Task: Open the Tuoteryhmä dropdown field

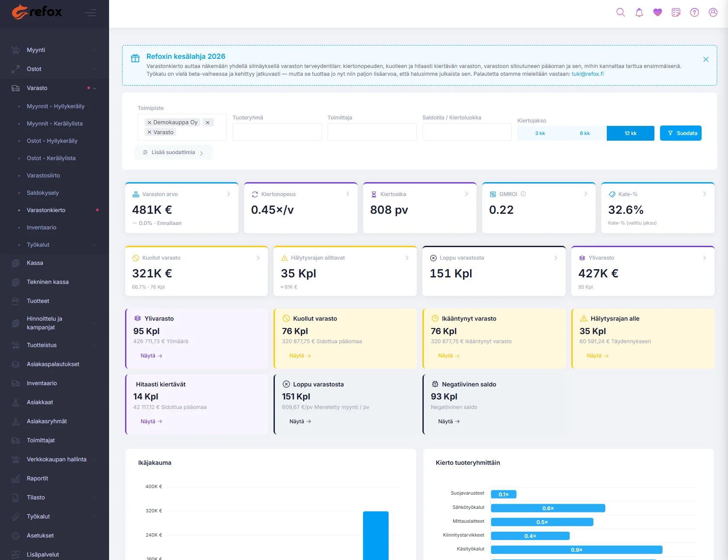Action: coord(277,132)
